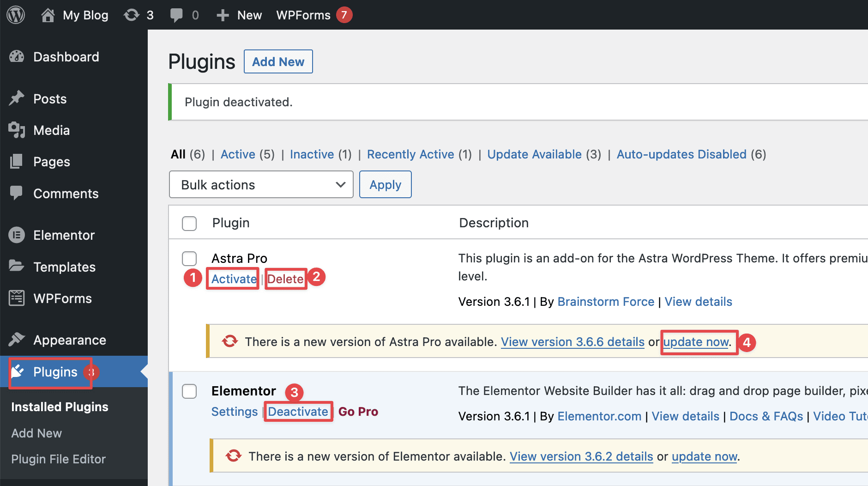Image resolution: width=868 pixels, height=486 pixels.
Task: Activate the Astra Pro plugin
Action: click(234, 279)
